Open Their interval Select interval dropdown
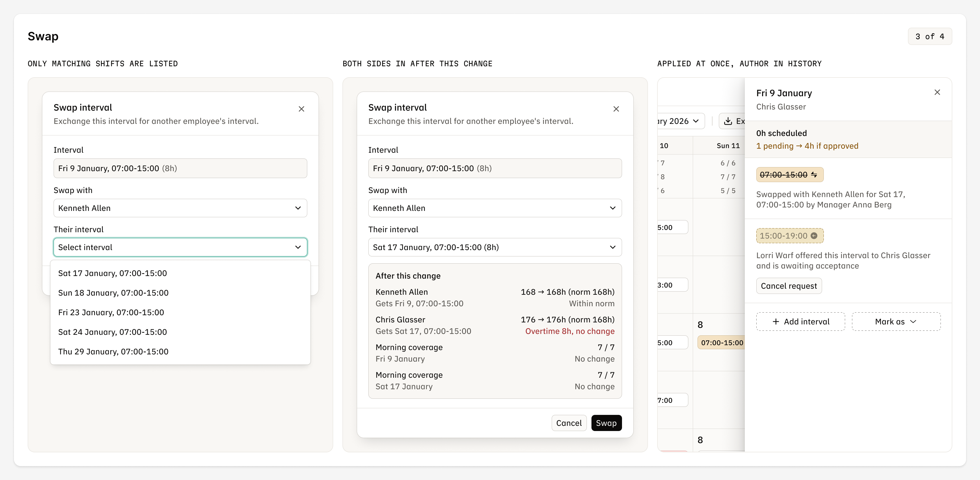The width and height of the screenshot is (980, 480). pyautogui.click(x=180, y=247)
